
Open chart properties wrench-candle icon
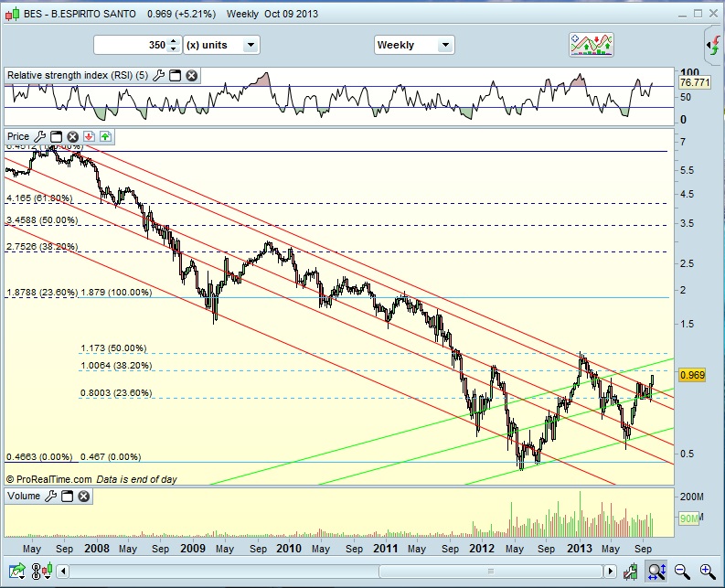coord(631,572)
